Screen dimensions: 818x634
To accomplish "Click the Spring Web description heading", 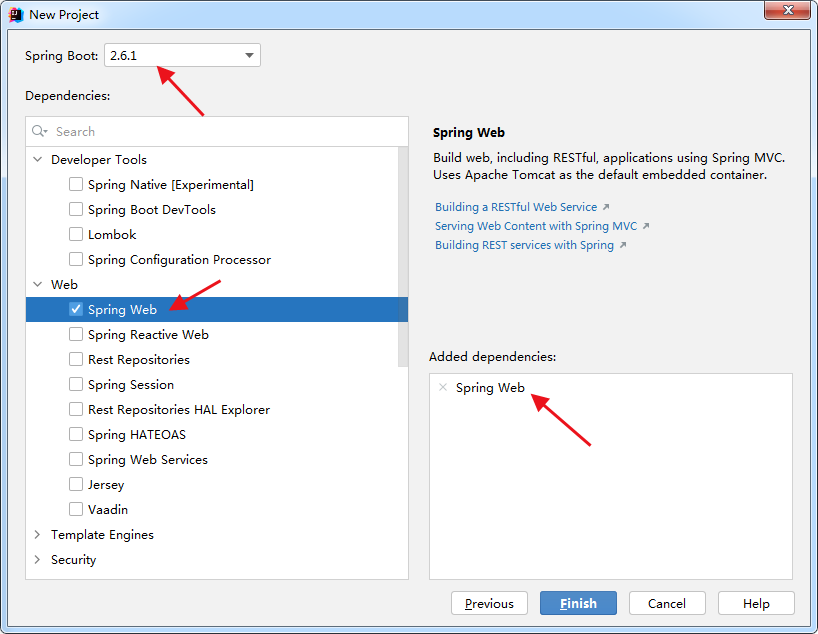I will click(x=468, y=133).
